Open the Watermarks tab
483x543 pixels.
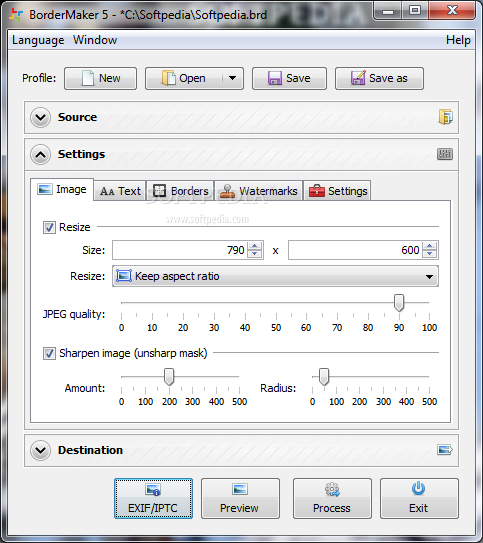point(259,191)
